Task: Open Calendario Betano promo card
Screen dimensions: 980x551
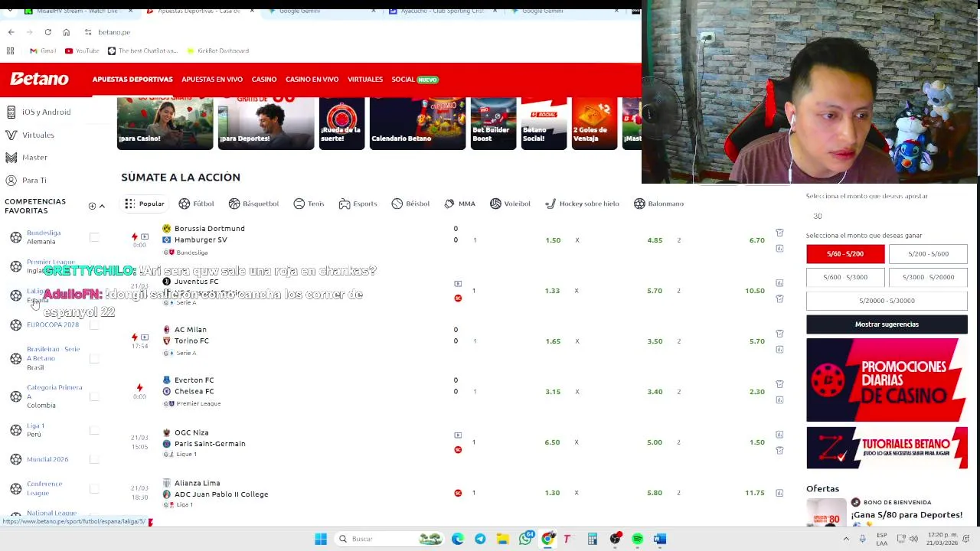Action: pyautogui.click(x=417, y=122)
